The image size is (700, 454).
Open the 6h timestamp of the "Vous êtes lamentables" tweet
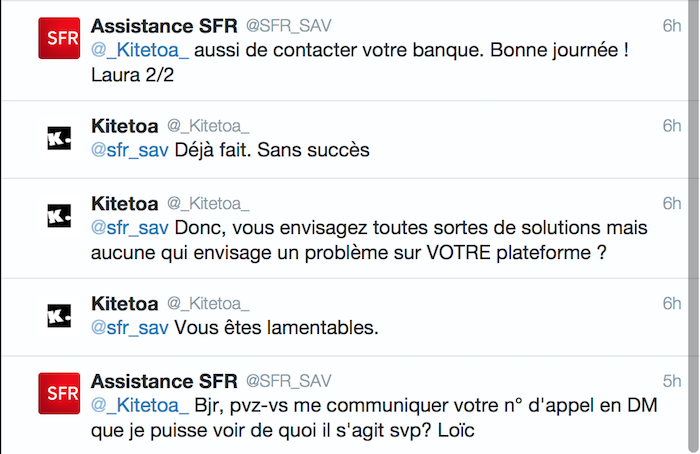pos(671,304)
